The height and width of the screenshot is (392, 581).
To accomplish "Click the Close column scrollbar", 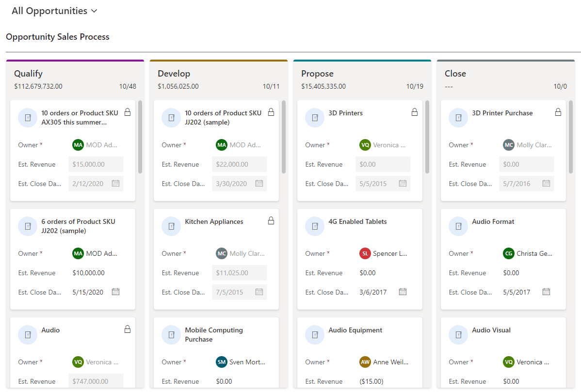I will 571,137.
